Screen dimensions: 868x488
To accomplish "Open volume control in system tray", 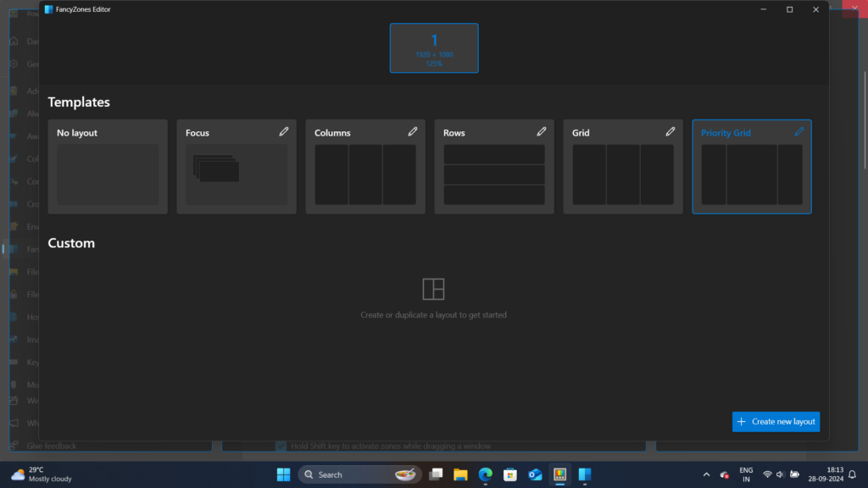I will click(x=780, y=474).
